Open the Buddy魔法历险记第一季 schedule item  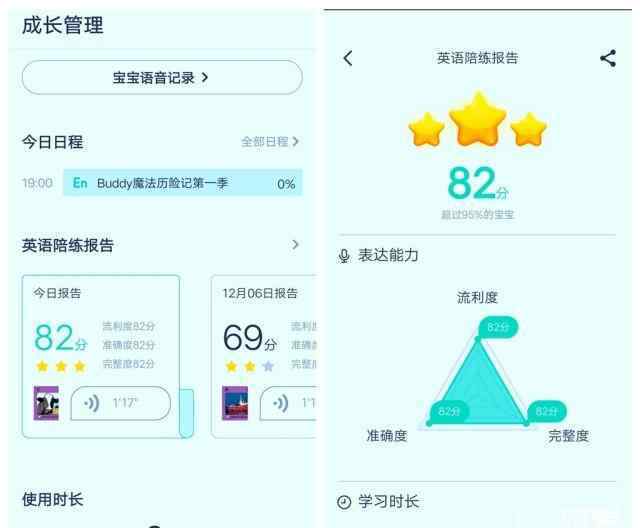point(183,183)
